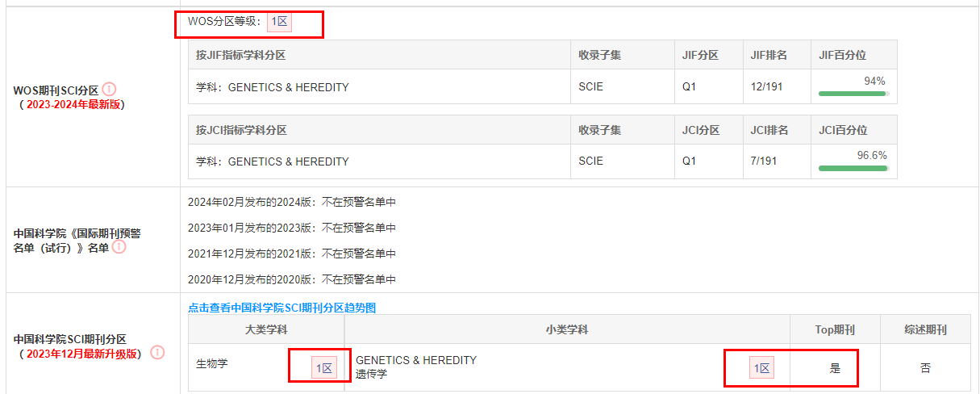This screenshot has width=980, height=394.
Task: Click the 2020年12月发布的2020版 warning list entry
Action: [292, 279]
